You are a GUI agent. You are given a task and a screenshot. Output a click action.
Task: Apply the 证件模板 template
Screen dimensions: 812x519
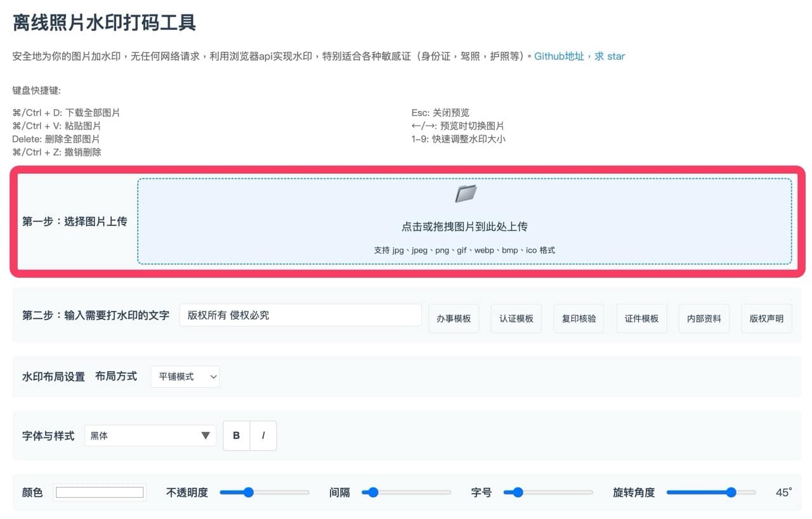tap(641, 319)
